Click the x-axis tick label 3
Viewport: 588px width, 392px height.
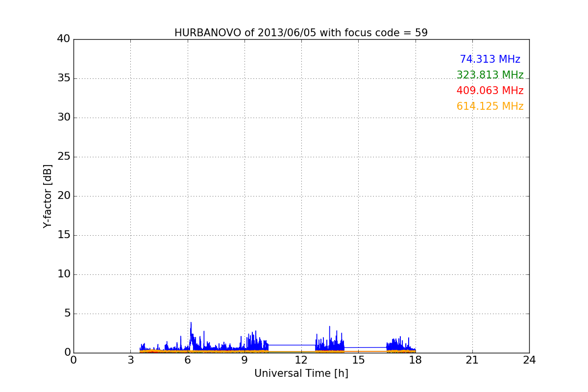tap(130, 360)
